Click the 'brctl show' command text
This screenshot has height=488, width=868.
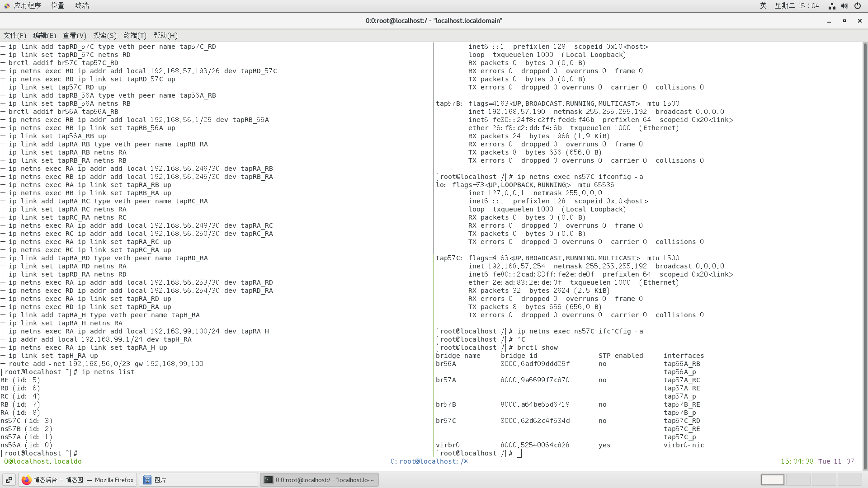(x=538, y=347)
